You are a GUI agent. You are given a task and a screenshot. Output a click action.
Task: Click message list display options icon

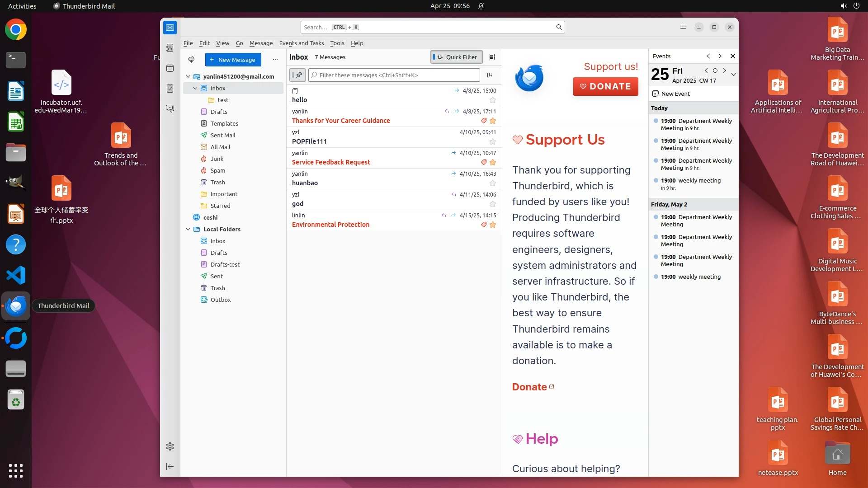click(x=492, y=57)
